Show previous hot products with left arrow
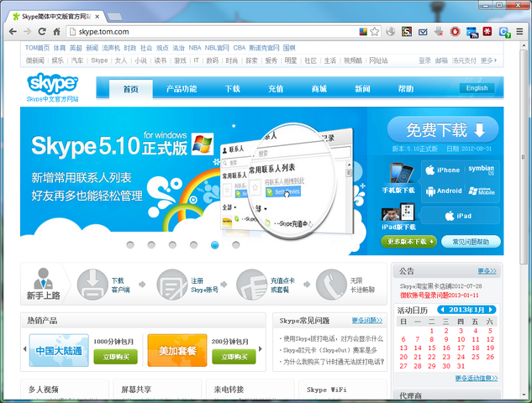This screenshot has height=403, width=532. click(x=24, y=348)
